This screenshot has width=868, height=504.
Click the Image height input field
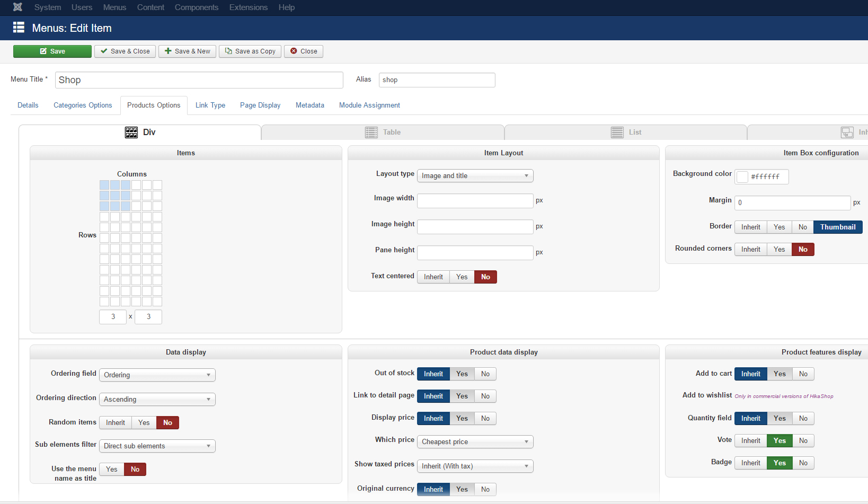click(x=475, y=227)
